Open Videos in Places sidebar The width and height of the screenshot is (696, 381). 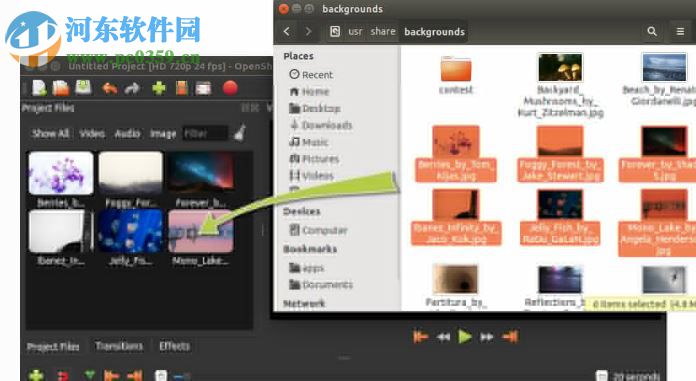tap(311, 176)
